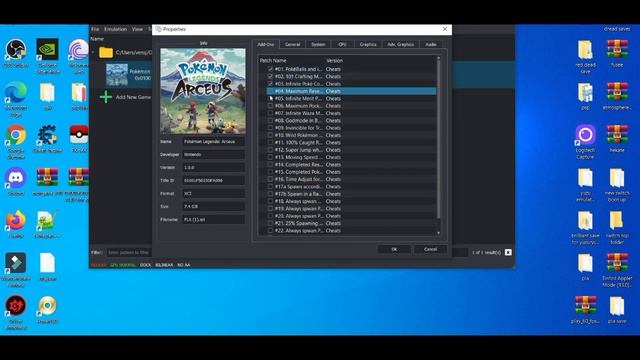Open the gold disc desktop shortcut
The width and height of the screenshot is (640, 360).
pyautogui.click(x=47, y=305)
